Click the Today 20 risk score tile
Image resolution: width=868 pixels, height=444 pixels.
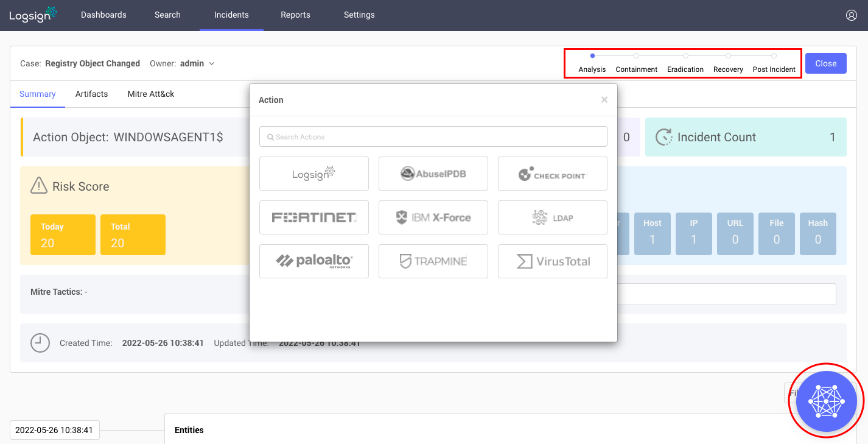[x=63, y=234]
